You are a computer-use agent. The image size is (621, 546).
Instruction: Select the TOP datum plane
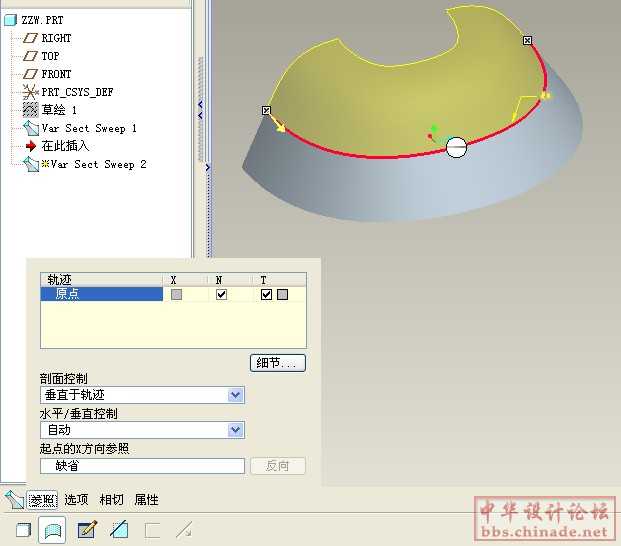click(50, 56)
